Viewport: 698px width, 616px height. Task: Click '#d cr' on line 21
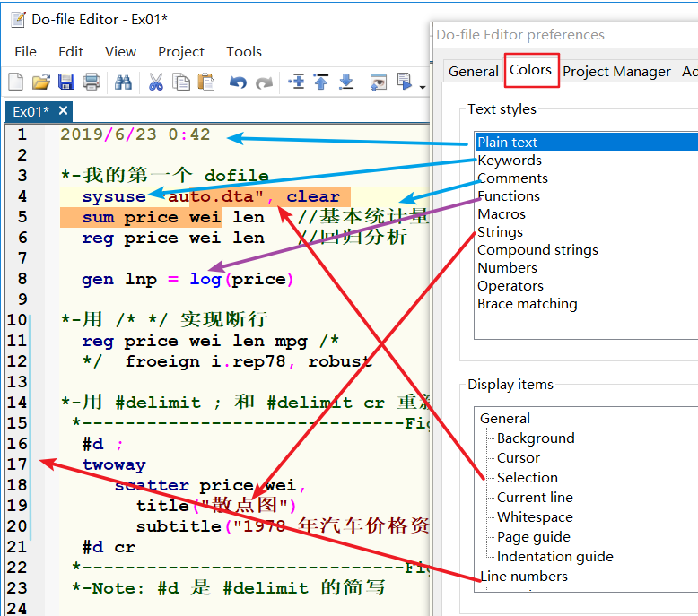tap(109, 547)
